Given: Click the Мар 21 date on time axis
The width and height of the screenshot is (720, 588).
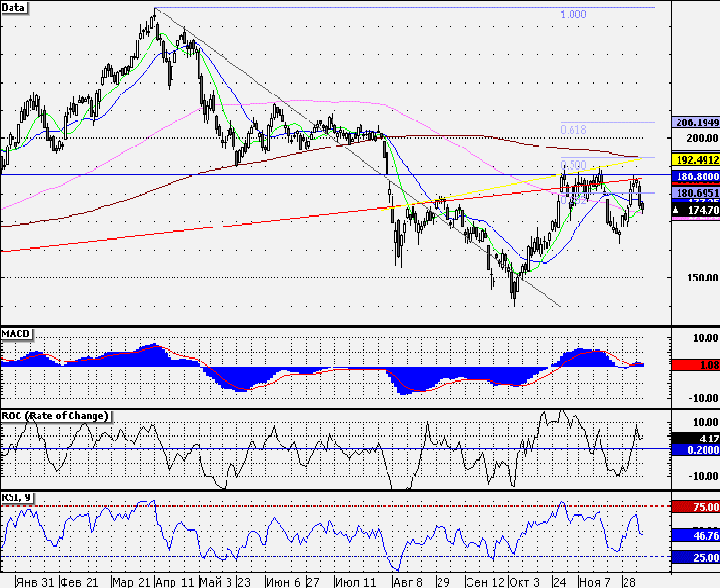Looking at the screenshot, I should pyautogui.click(x=131, y=582).
